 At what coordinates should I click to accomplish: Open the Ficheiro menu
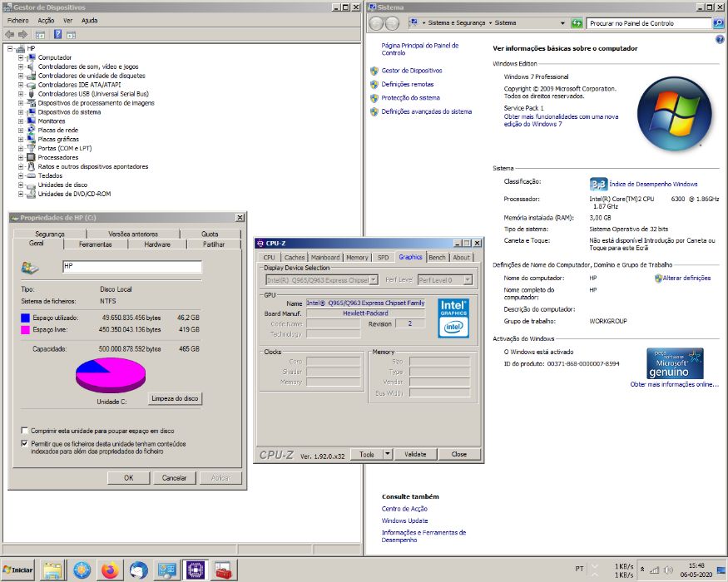coord(18,21)
